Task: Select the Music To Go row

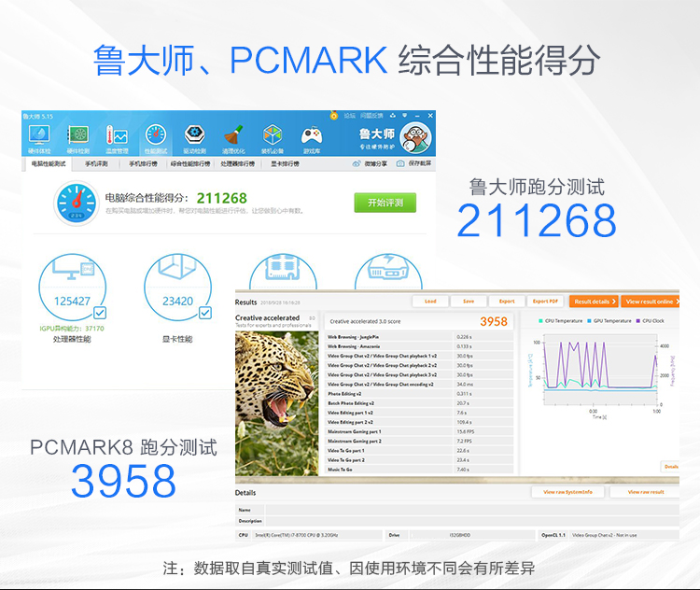Action: pos(420,470)
